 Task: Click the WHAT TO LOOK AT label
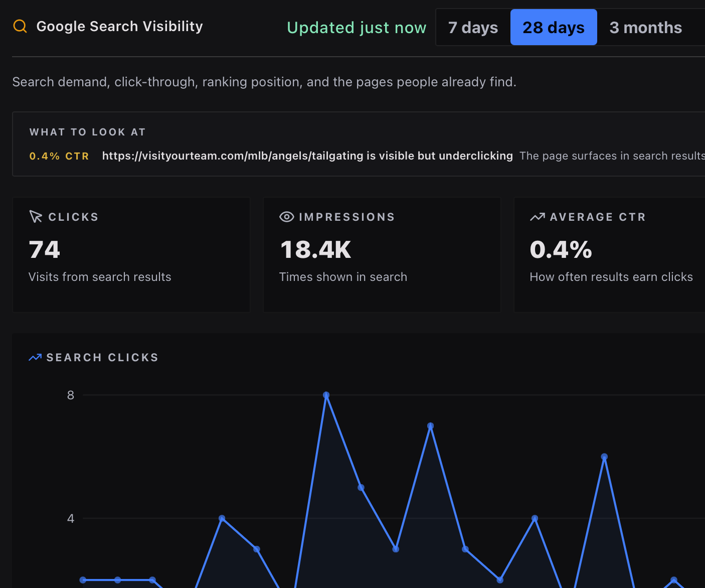pyautogui.click(x=88, y=132)
